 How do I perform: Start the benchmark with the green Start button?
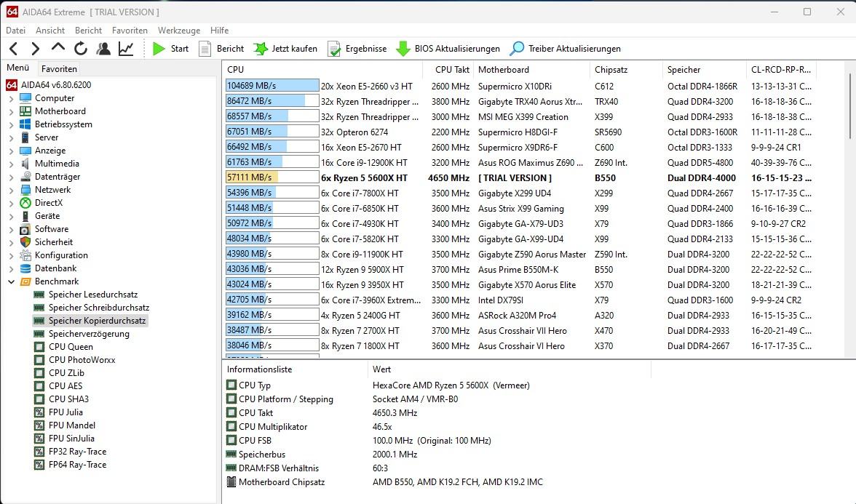(x=170, y=49)
